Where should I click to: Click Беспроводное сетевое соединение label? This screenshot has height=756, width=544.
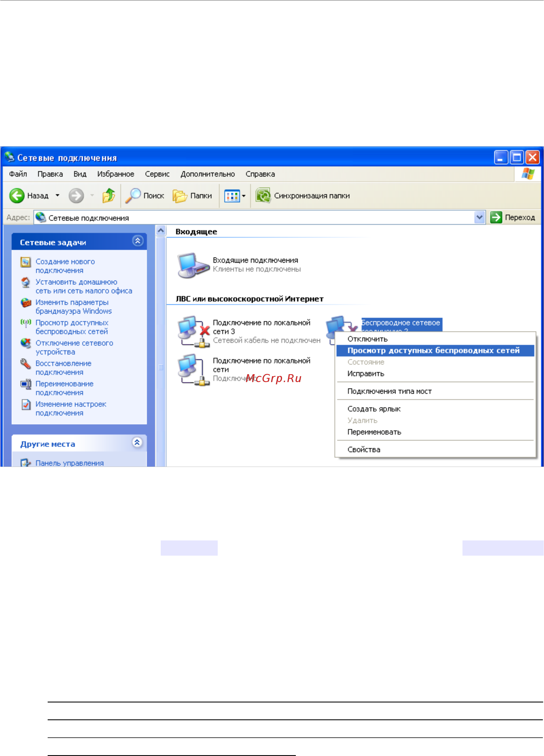[x=402, y=325]
